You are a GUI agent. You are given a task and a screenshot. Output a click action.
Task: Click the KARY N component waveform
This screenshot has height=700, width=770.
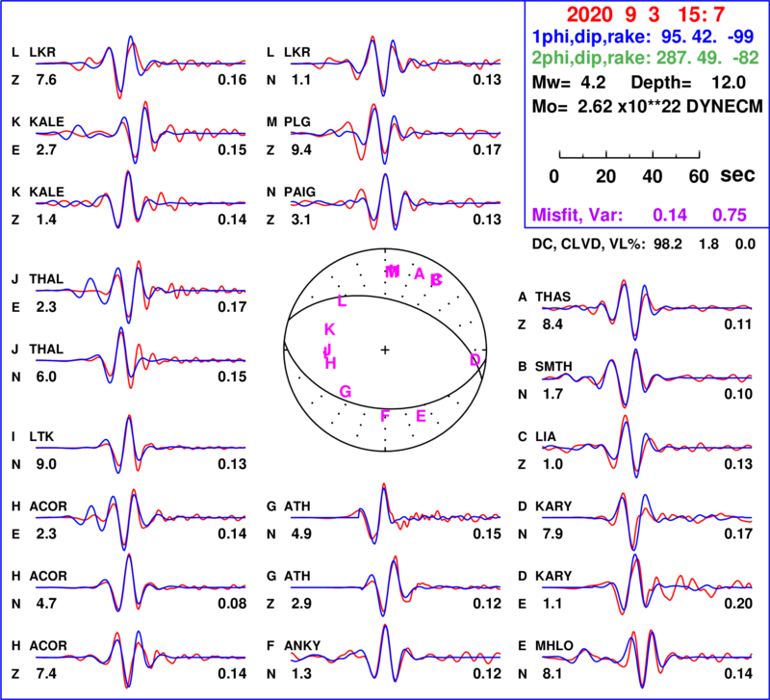[647, 520]
